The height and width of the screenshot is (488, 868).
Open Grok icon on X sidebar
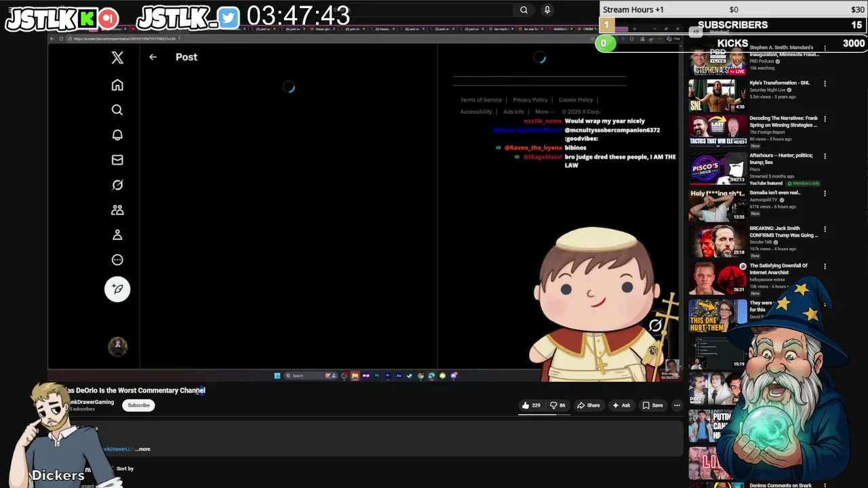coord(117,185)
